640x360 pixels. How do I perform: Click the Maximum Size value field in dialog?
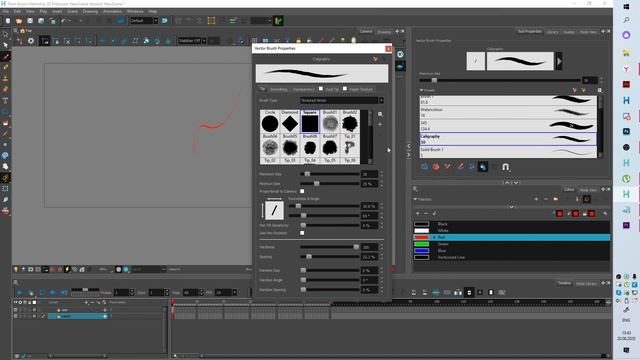click(369, 174)
